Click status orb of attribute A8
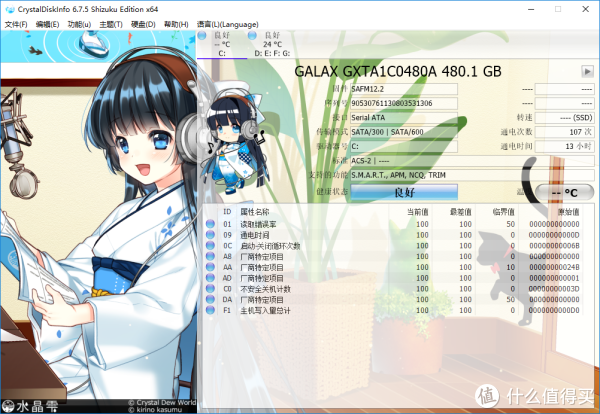Image resolution: width=600 pixels, height=414 pixels. [x=210, y=256]
